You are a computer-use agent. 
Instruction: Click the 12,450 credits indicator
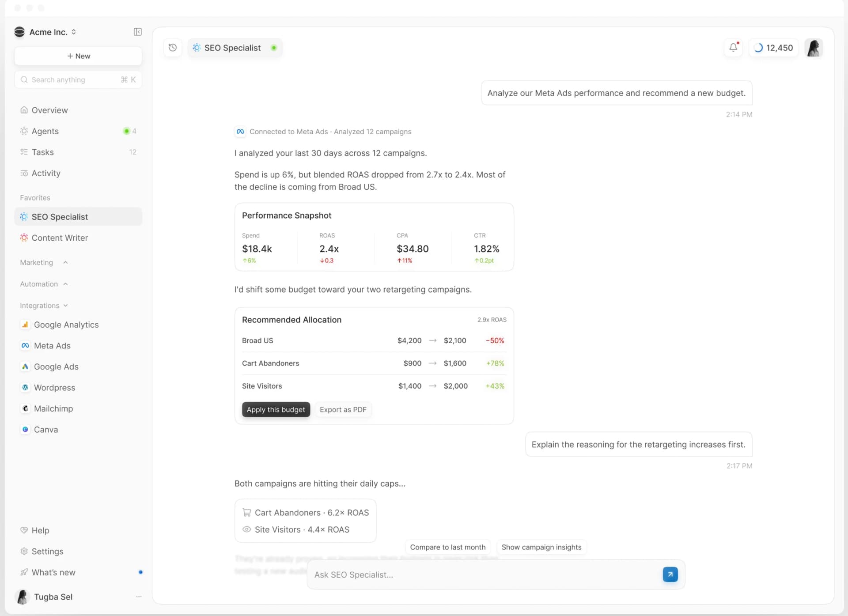(773, 48)
